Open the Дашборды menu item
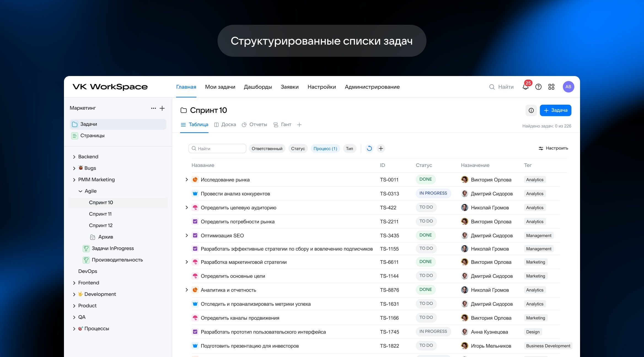 tap(258, 87)
